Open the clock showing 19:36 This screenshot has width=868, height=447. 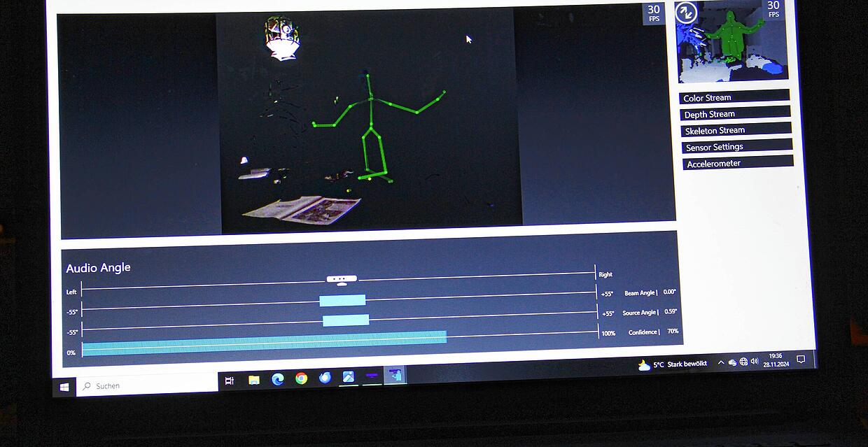pyautogui.click(x=776, y=360)
